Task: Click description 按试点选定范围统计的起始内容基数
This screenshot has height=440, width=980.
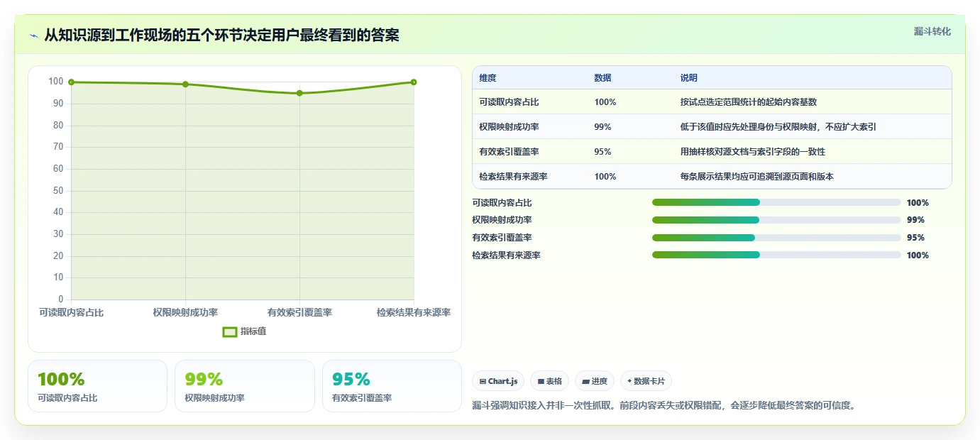Action: coord(748,102)
